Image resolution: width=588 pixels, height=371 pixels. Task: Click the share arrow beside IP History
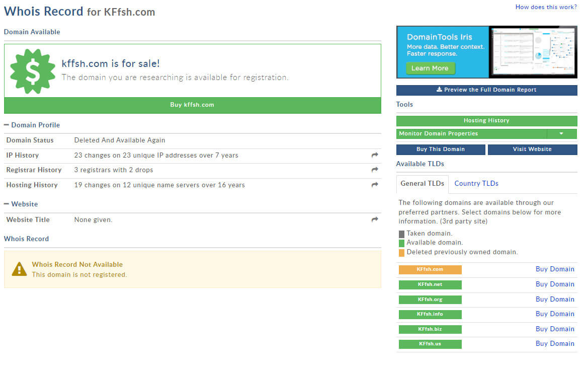coord(374,155)
